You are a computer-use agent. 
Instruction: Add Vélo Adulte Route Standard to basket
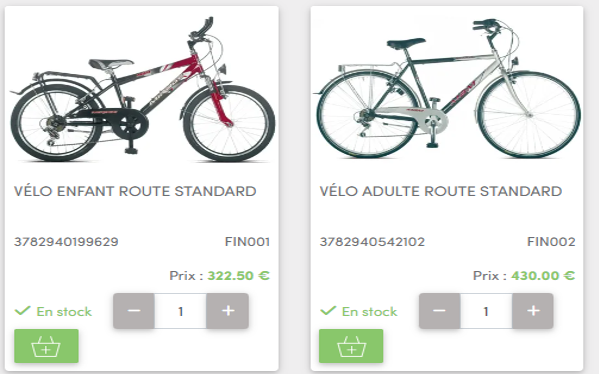[351, 346]
